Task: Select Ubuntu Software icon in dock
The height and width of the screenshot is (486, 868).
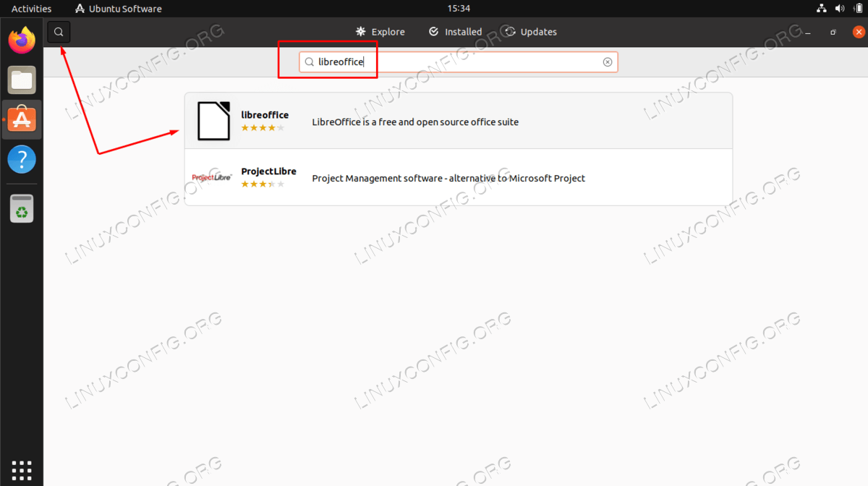Action: (22, 119)
